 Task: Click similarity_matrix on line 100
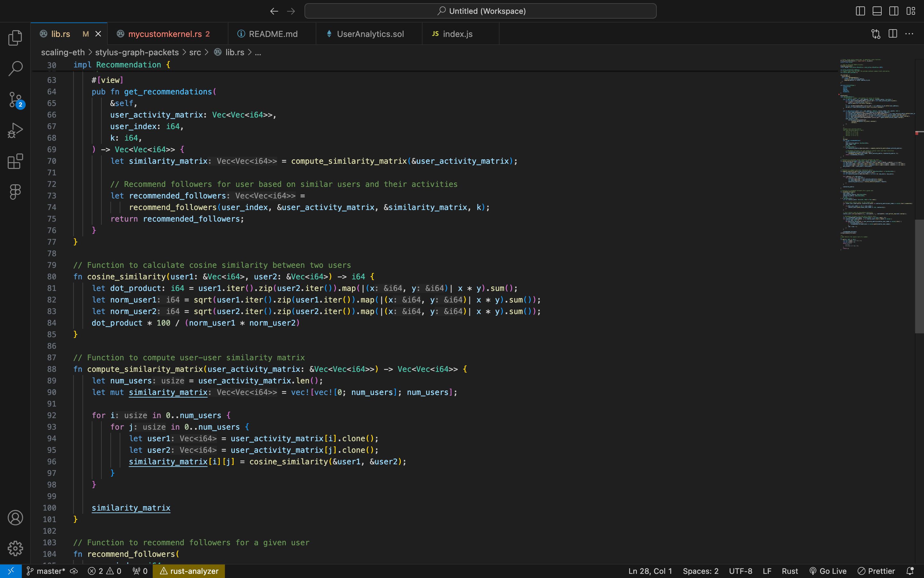tap(131, 508)
